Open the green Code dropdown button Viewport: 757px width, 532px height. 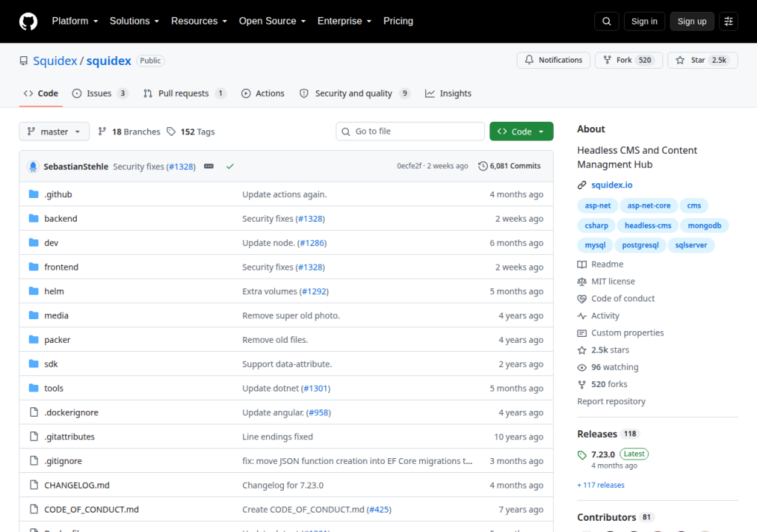(521, 132)
